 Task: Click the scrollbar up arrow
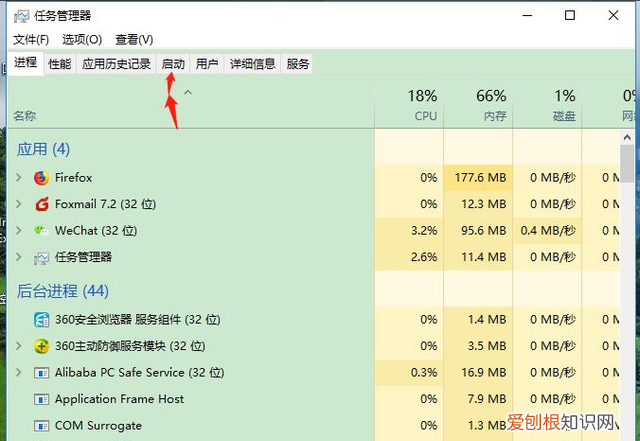click(x=627, y=138)
